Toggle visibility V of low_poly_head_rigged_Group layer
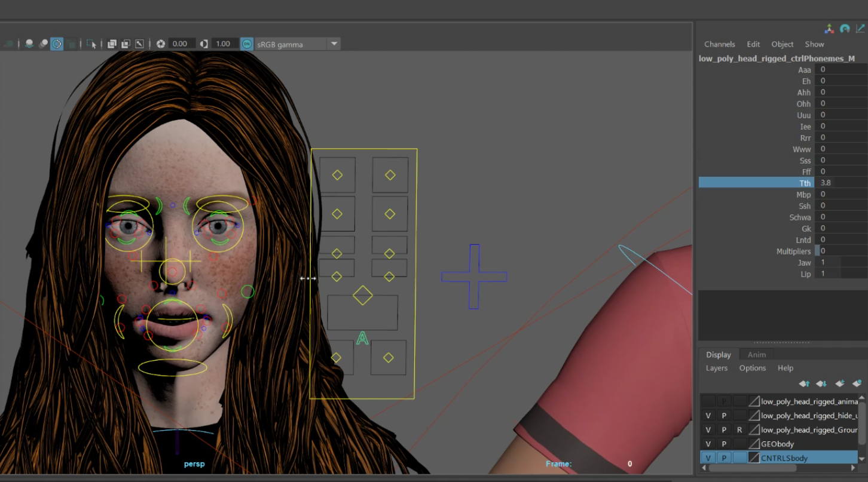 pos(708,430)
